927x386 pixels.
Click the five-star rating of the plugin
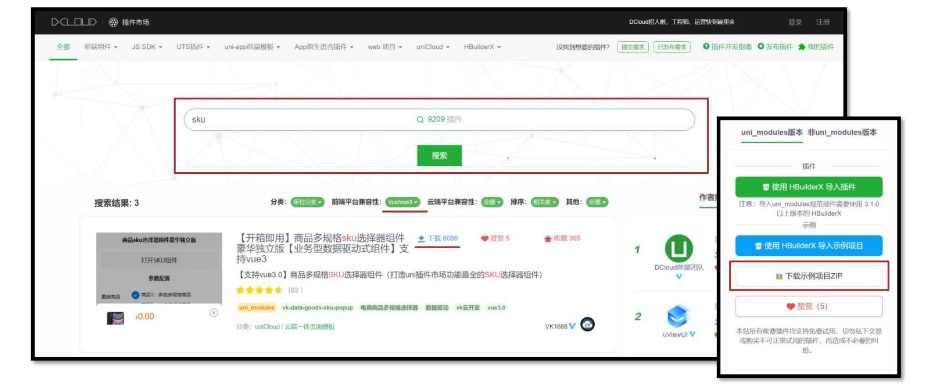click(259, 290)
